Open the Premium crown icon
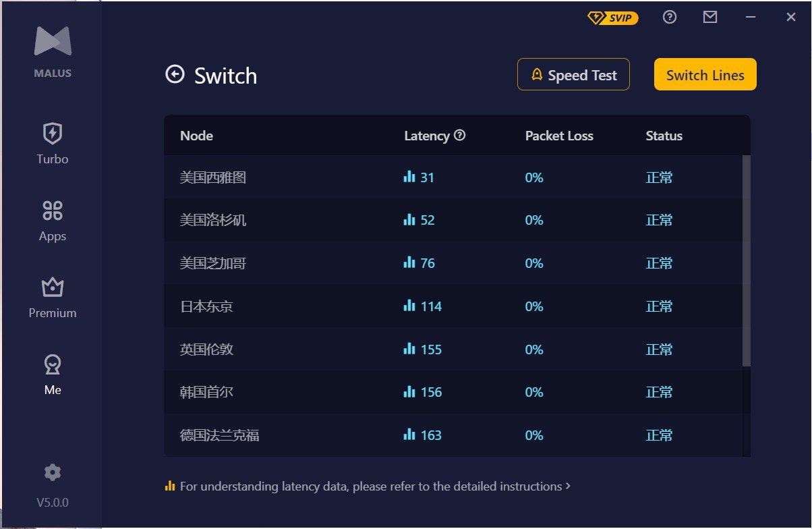 (x=53, y=287)
